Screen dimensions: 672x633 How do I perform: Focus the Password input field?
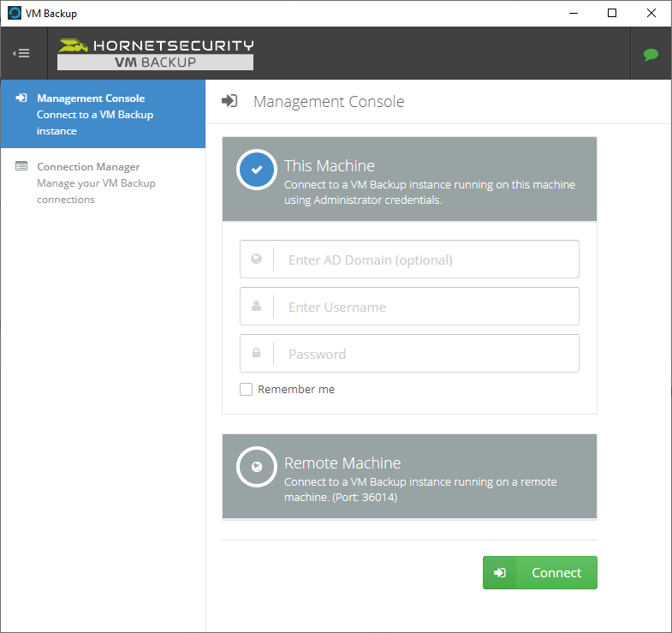(409, 354)
